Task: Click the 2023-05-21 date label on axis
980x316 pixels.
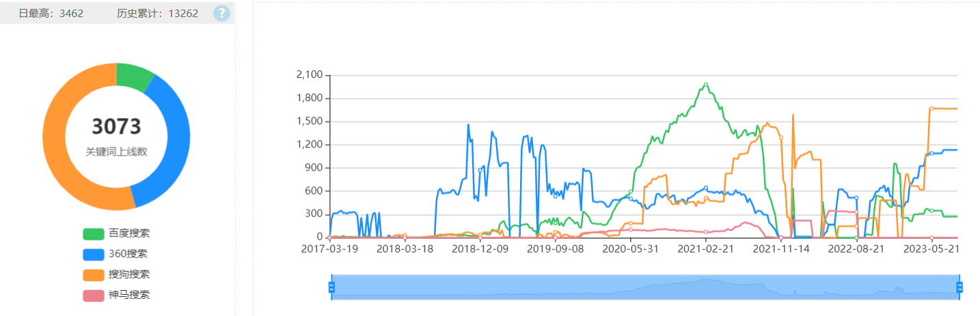Action: tap(931, 249)
